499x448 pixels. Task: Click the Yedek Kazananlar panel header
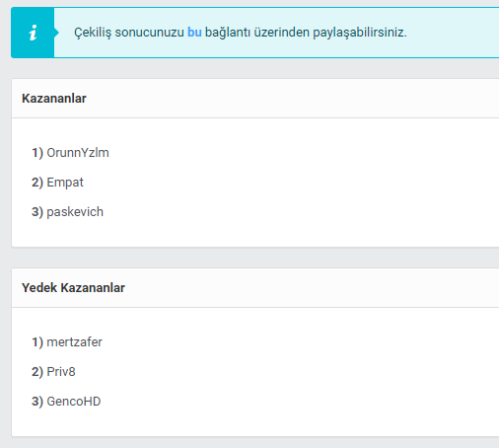(x=255, y=288)
